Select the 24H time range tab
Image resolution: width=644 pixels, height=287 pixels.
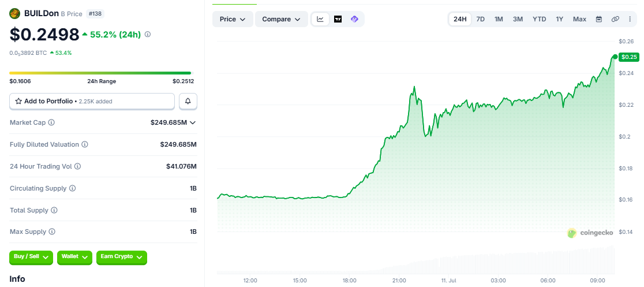[x=460, y=19]
